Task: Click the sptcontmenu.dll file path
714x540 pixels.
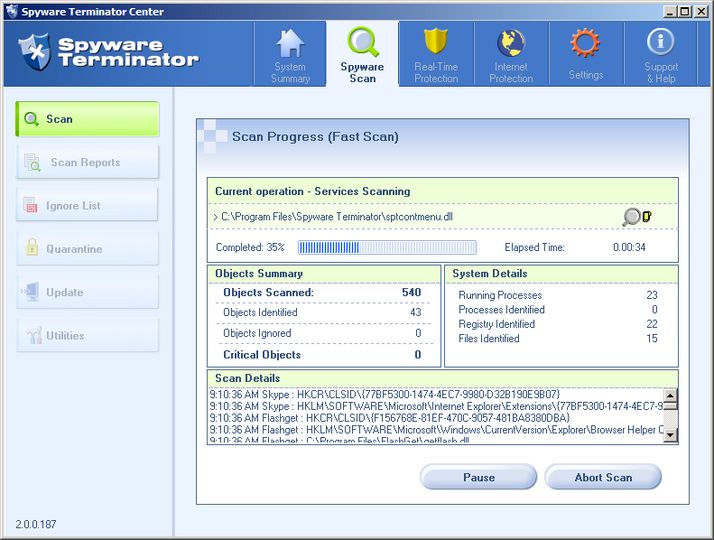Action: pyautogui.click(x=337, y=217)
